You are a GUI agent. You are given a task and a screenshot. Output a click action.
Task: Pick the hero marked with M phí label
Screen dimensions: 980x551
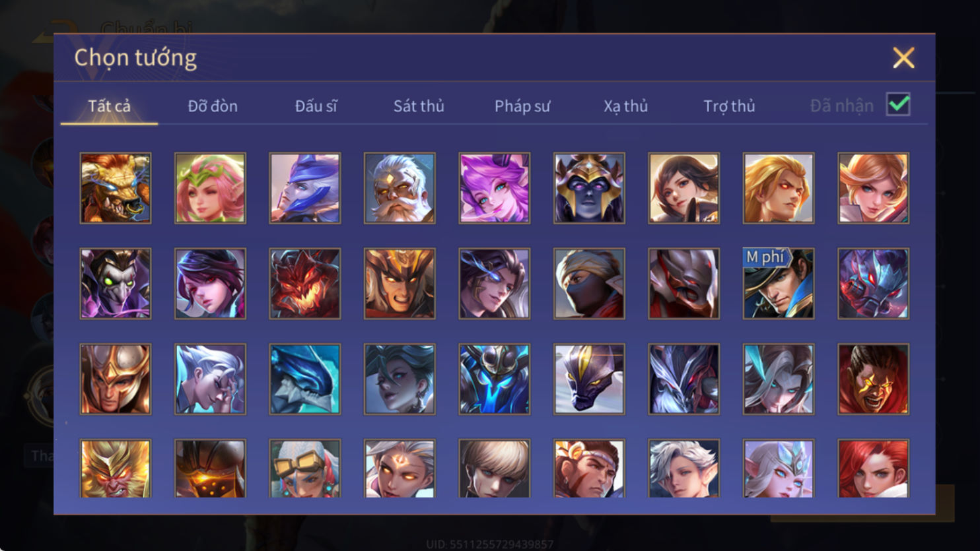pos(779,284)
